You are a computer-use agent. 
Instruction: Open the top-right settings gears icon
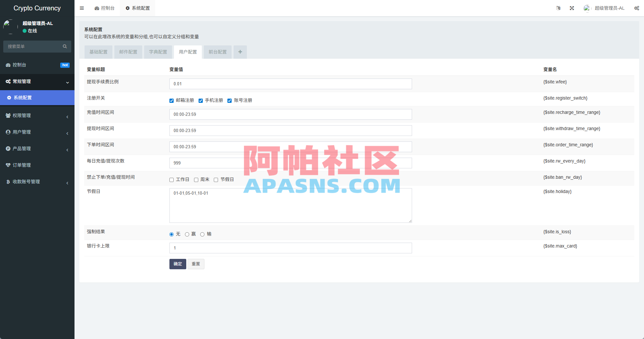pyautogui.click(x=637, y=8)
